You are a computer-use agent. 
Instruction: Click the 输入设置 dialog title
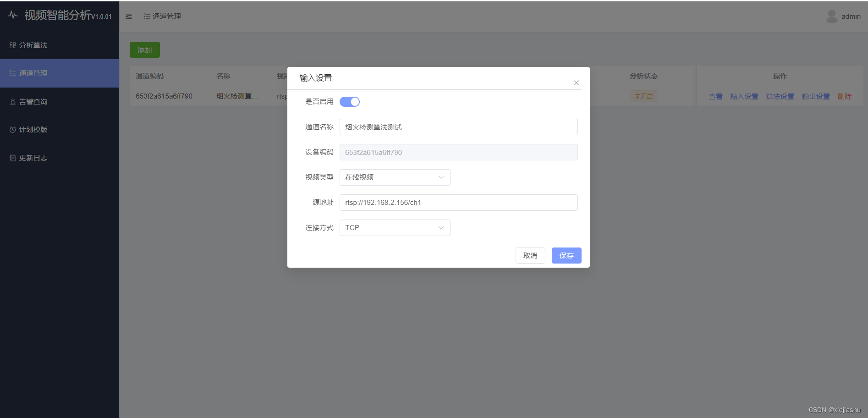pos(316,78)
